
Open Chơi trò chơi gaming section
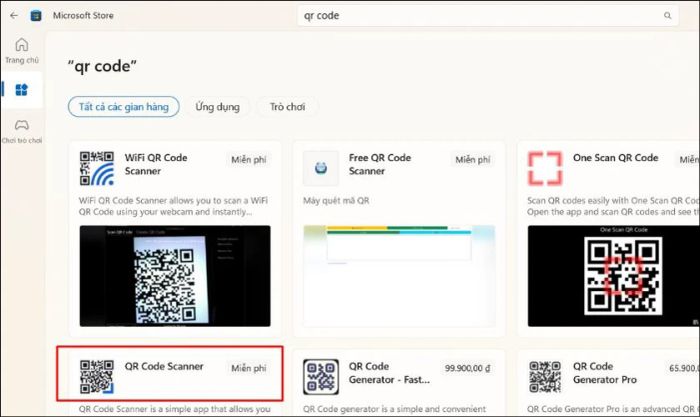21,129
